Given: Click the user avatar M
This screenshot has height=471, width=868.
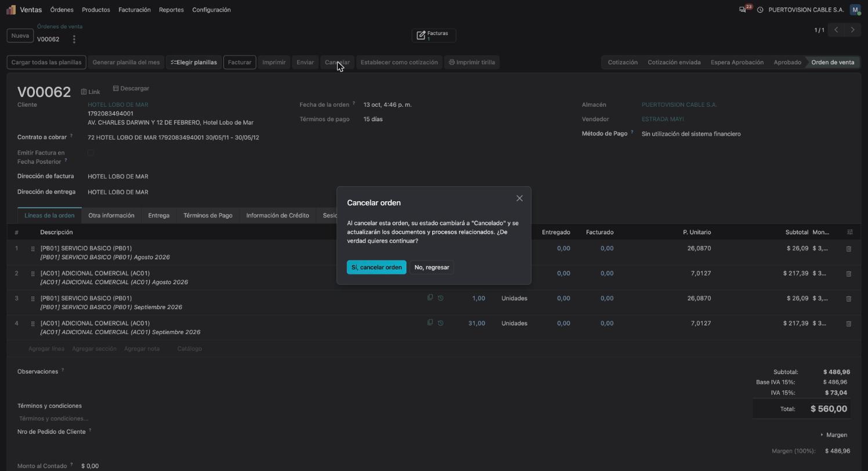Looking at the screenshot, I should 855,10.
